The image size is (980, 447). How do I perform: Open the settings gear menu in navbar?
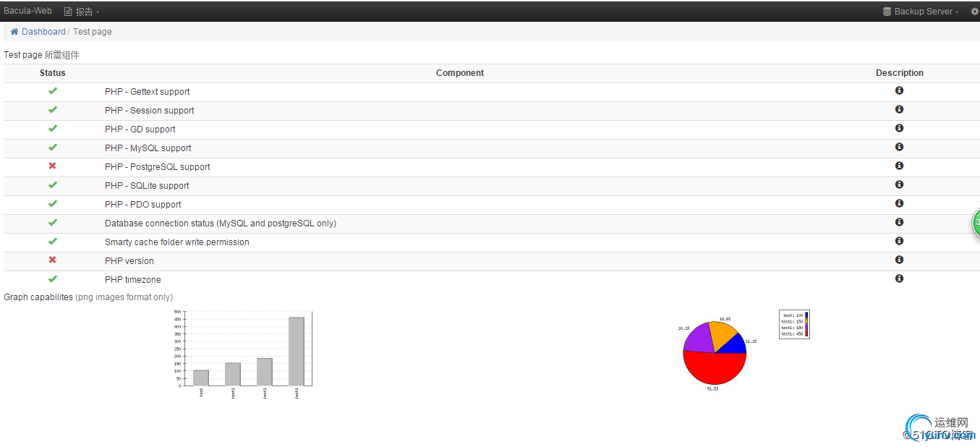[x=974, y=12]
